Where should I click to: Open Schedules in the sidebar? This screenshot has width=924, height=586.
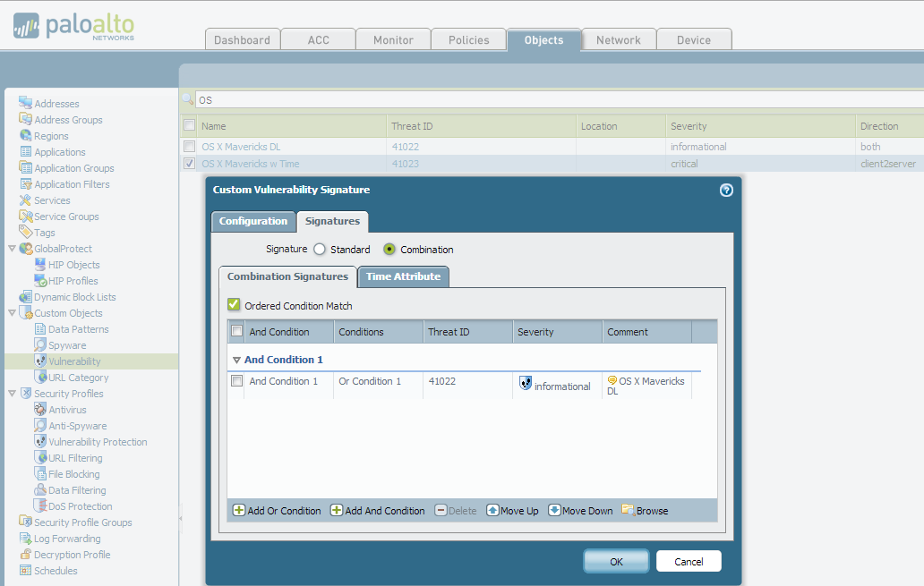[x=56, y=570]
